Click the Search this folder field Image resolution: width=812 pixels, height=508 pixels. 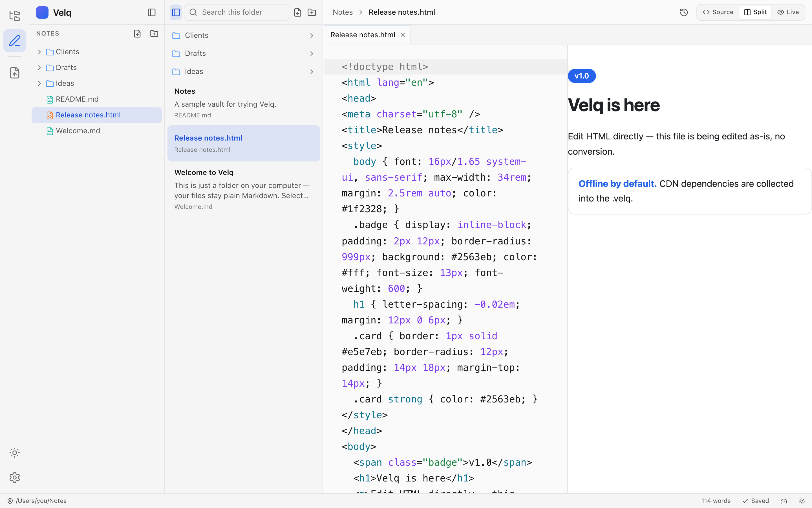point(237,12)
